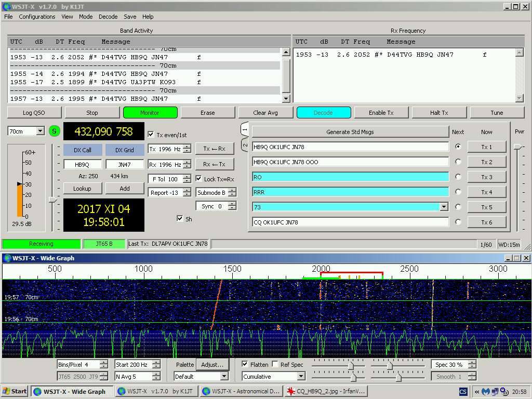Image resolution: width=532 pixels, height=399 pixels.
Task: Switch to IrfanView CQ_HB9Q_2.jpg taskbar item
Action: click(326, 391)
